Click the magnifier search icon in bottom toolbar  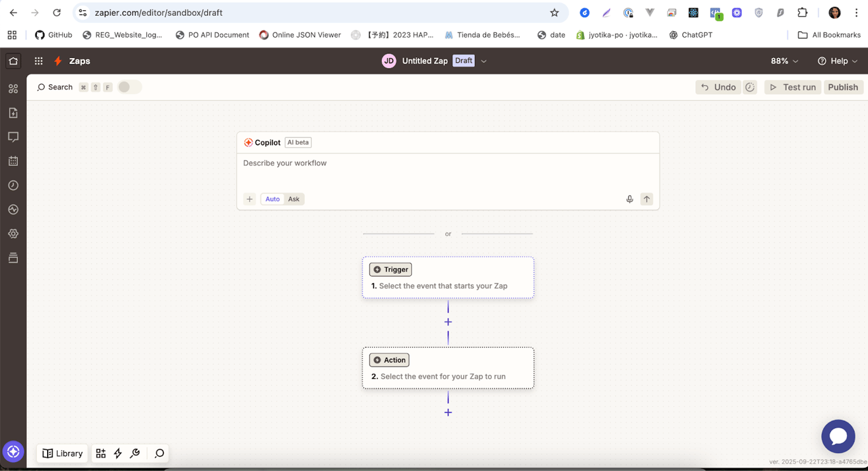(159, 453)
